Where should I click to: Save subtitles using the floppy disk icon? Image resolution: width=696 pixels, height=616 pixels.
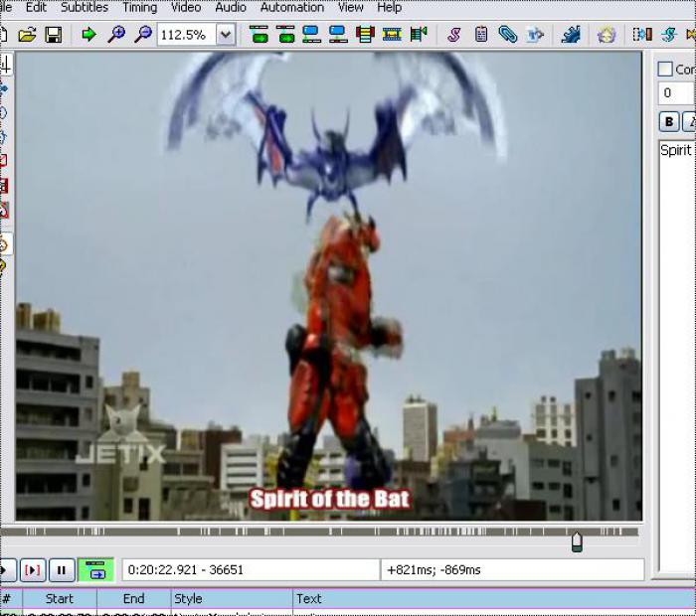[54, 35]
